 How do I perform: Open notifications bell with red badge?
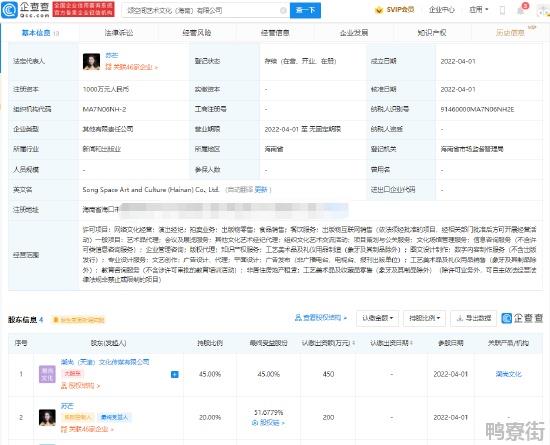pos(522,9)
